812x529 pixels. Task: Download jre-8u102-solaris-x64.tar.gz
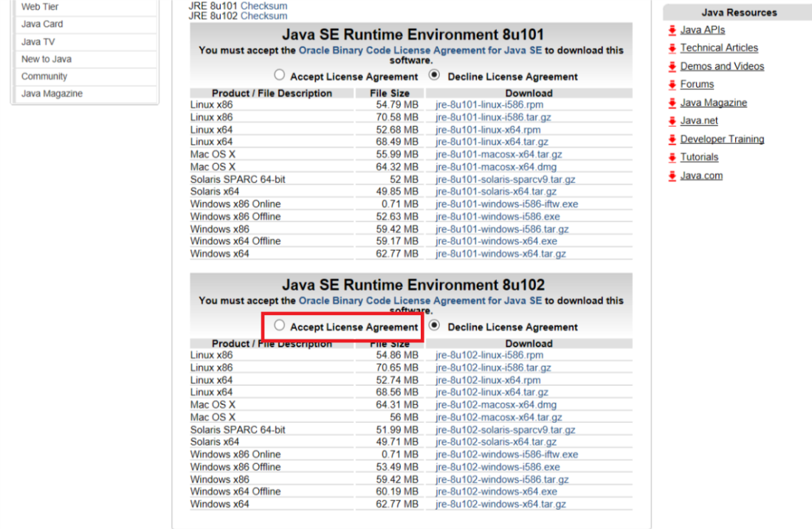point(496,442)
